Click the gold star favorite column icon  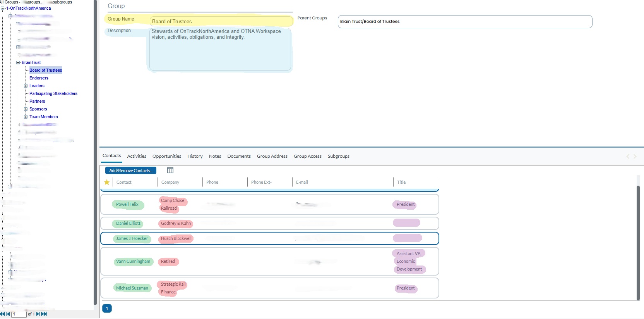point(107,182)
